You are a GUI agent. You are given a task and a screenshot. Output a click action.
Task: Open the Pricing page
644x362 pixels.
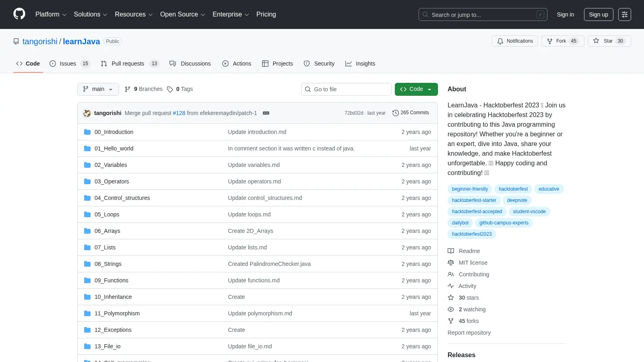tap(266, 14)
